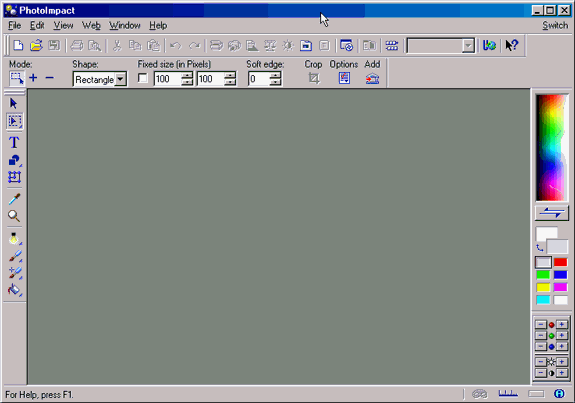Click the Add to EasyPalette icon

click(372, 78)
